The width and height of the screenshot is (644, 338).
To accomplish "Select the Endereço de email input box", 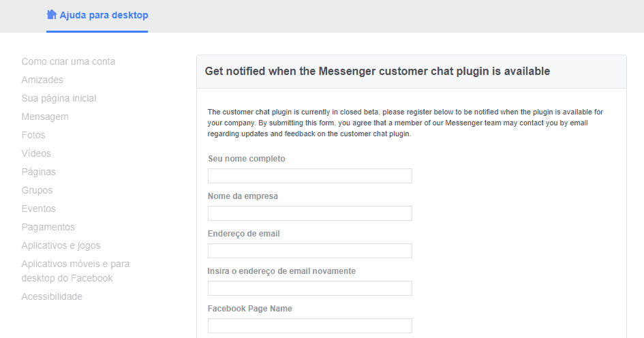I will 309,251.
